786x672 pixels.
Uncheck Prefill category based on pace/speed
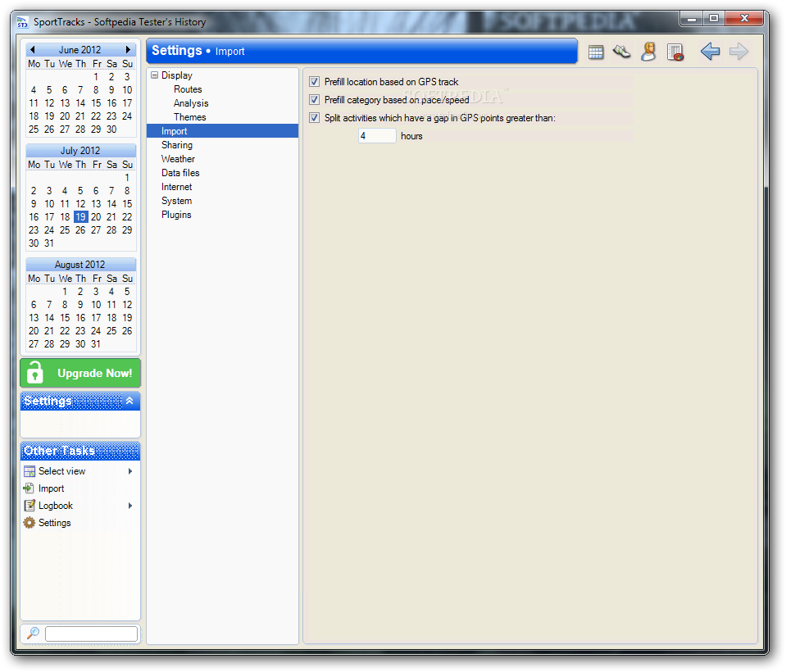(314, 100)
